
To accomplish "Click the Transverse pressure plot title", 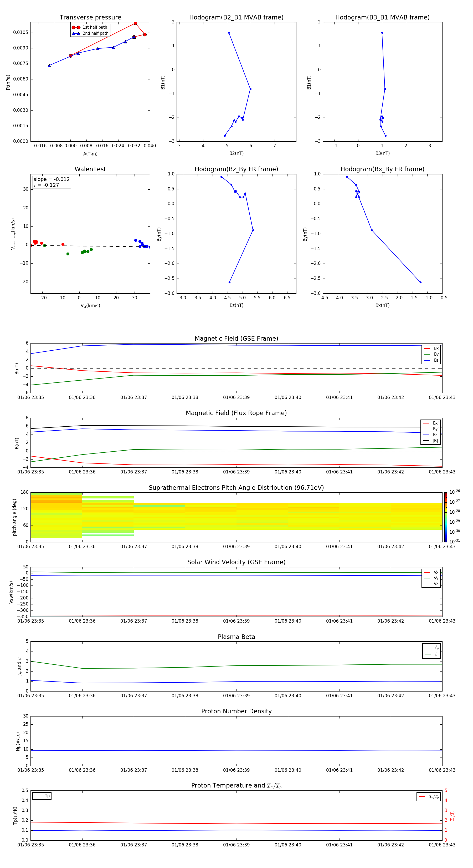I will pos(90,18).
